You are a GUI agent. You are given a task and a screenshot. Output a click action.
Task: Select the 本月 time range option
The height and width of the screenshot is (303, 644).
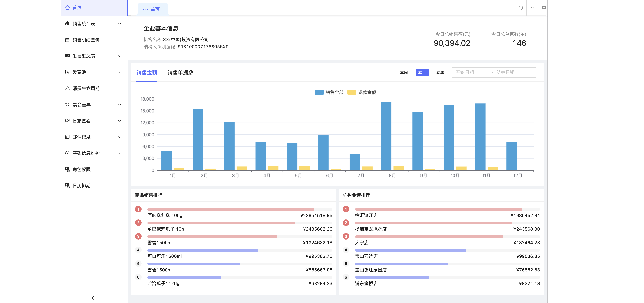422,73
